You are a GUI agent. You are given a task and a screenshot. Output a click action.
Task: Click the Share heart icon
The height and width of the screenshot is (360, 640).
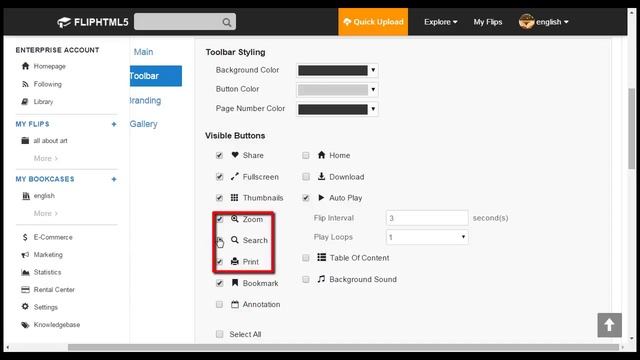[235, 155]
